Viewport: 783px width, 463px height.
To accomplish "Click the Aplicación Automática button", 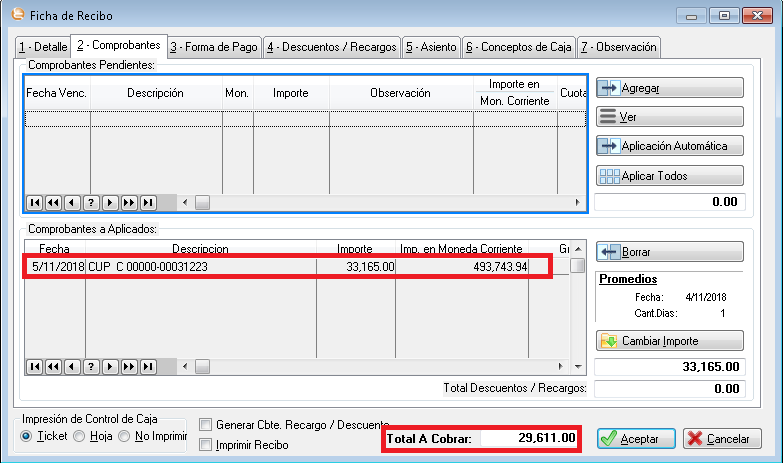I will (x=670, y=146).
